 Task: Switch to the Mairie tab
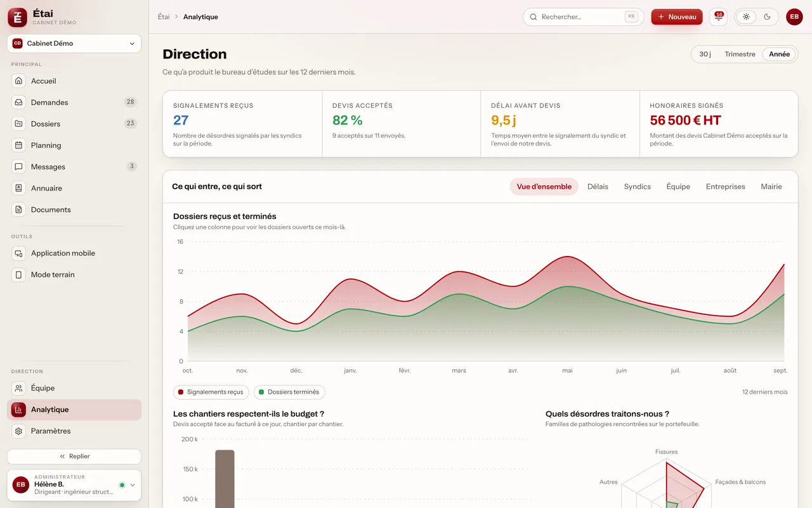click(x=771, y=187)
